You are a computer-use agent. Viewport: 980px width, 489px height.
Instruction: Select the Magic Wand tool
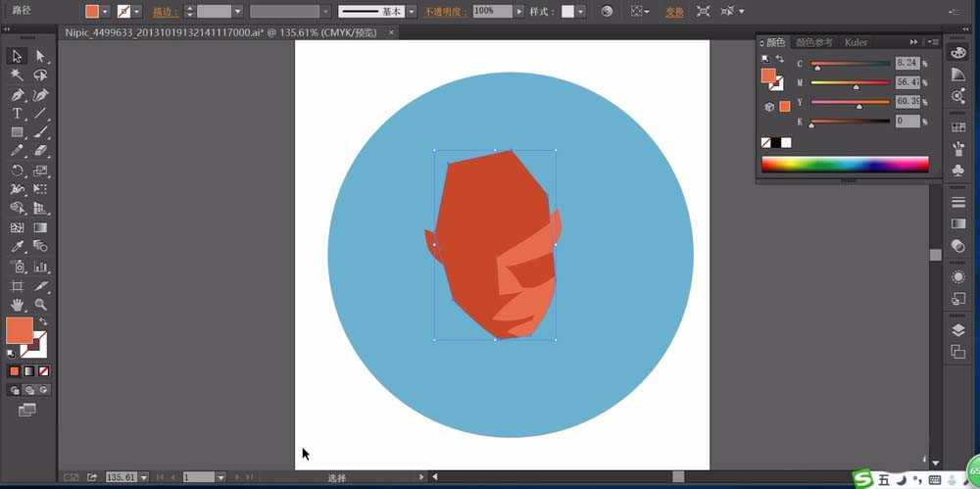17,74
